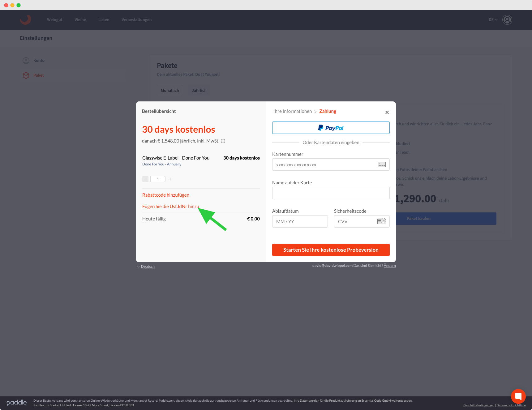Open Geschäftsbedingungen footer link

(479, 405)
